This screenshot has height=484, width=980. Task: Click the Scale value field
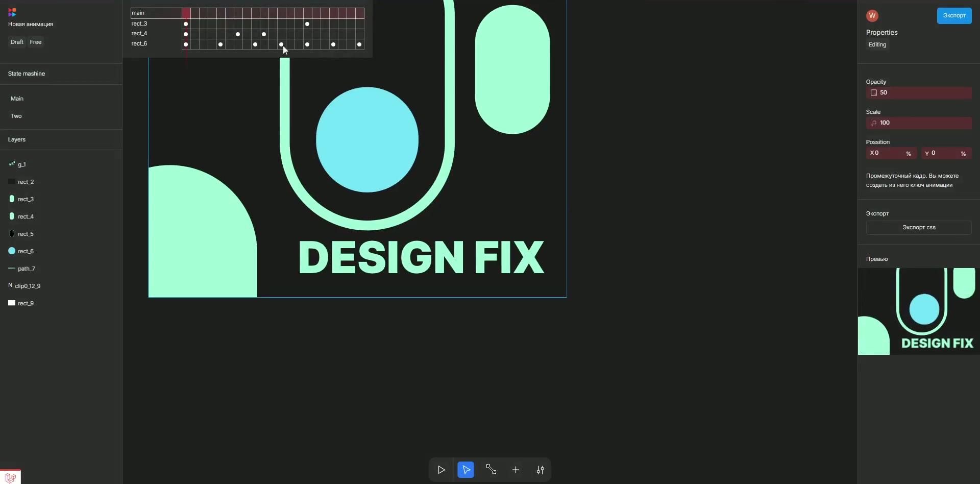point(919,123)
